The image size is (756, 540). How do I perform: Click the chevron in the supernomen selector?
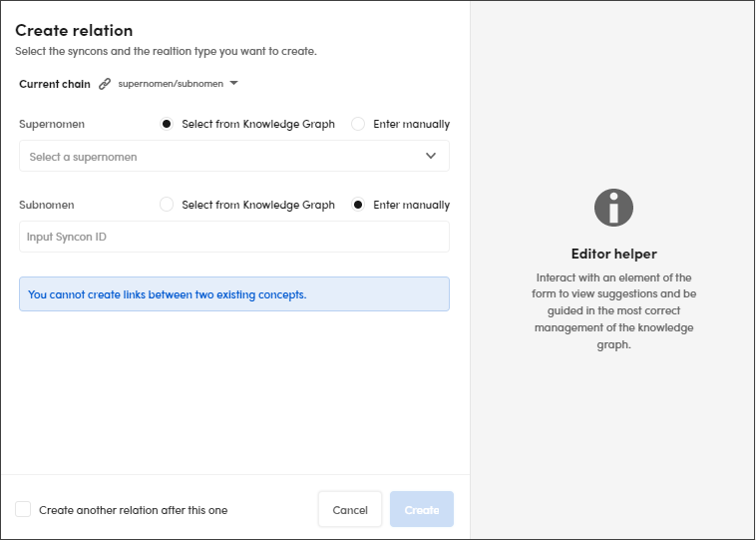(x=431, y=156)
